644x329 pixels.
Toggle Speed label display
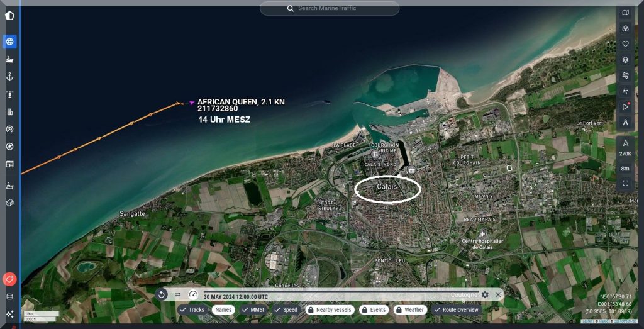tap(286, 309)
